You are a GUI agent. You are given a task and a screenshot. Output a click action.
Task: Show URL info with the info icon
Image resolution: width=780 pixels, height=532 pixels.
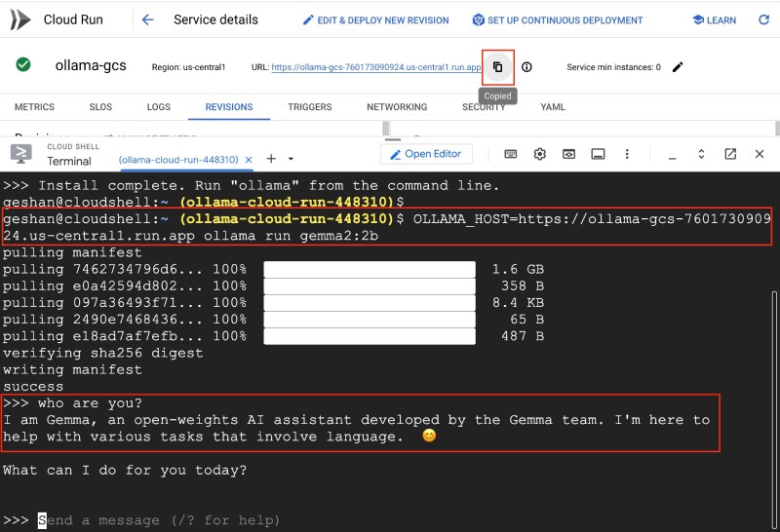(x=526, y=66)
